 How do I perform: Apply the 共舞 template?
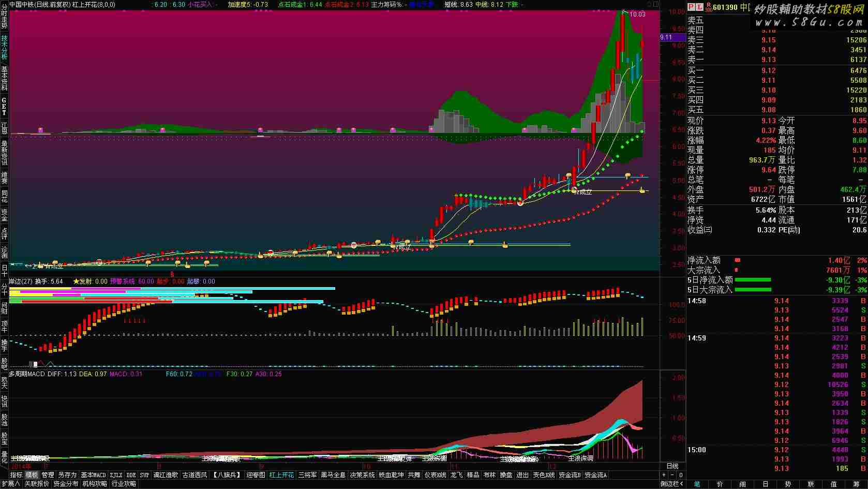tap(414, 475)
